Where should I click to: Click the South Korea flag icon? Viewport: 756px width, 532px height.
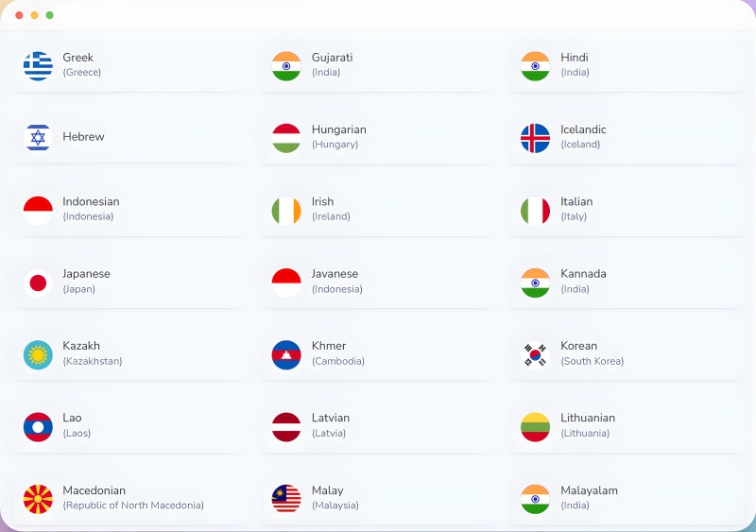[535, 355]
